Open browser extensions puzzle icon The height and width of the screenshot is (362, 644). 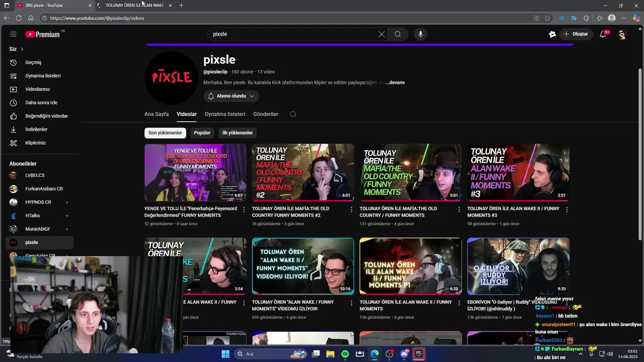click(x=586, y=18)
